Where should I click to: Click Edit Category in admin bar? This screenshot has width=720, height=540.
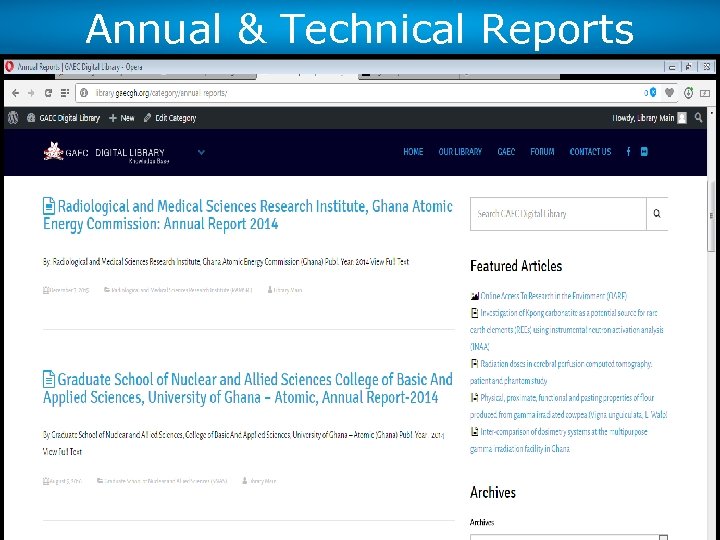[170, 118]
